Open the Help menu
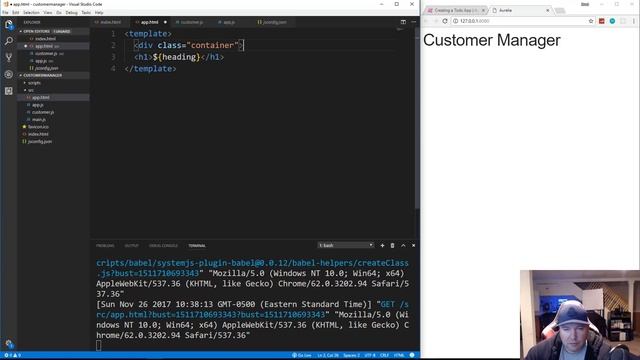640x360 pixels. click(99, 13)
